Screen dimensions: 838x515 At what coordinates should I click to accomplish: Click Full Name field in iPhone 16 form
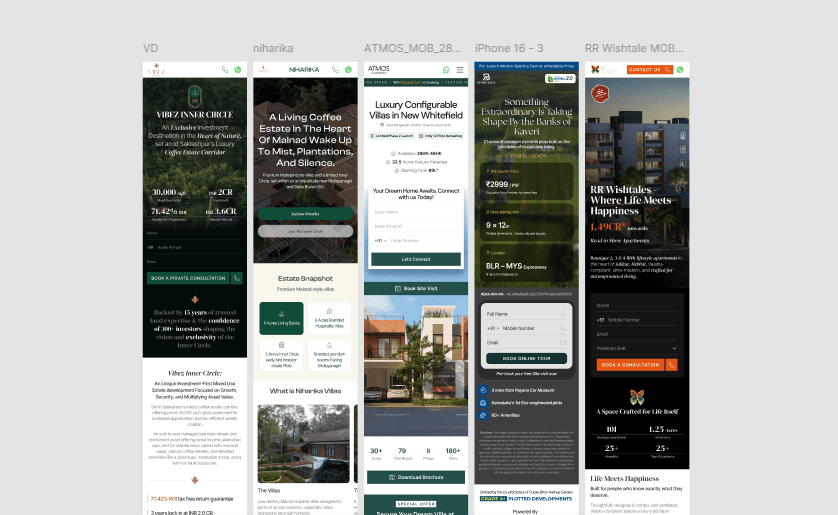526,314
